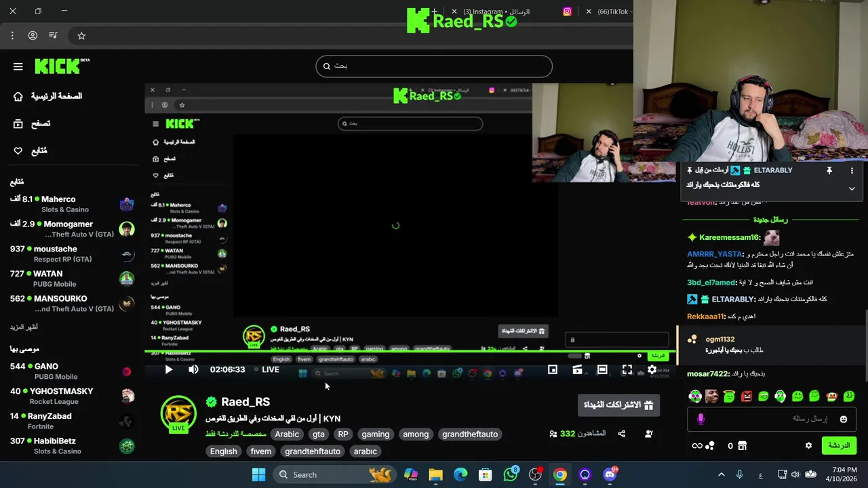This screenshot has width=868, height=488.
Task: Bookmark this page with the star icon
Action: 81,35
